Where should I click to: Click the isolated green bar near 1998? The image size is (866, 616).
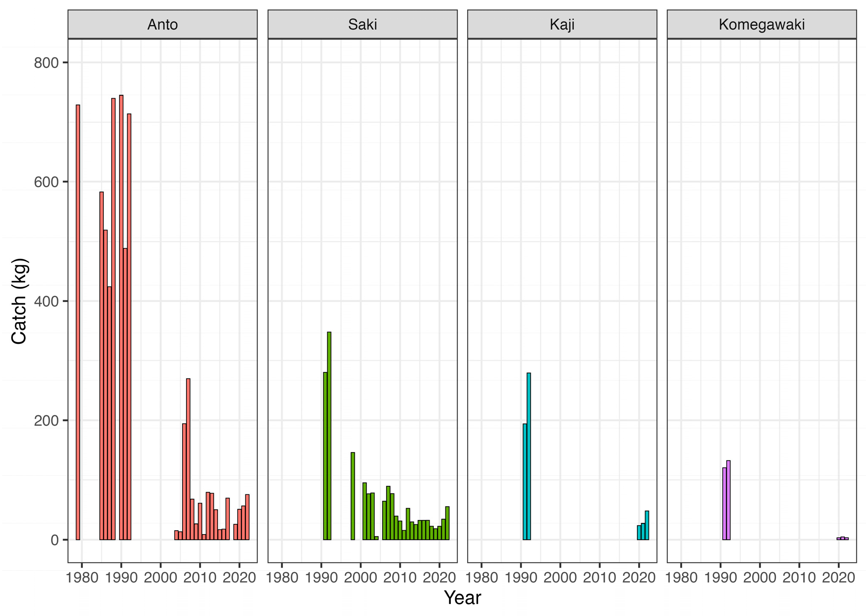353,496
